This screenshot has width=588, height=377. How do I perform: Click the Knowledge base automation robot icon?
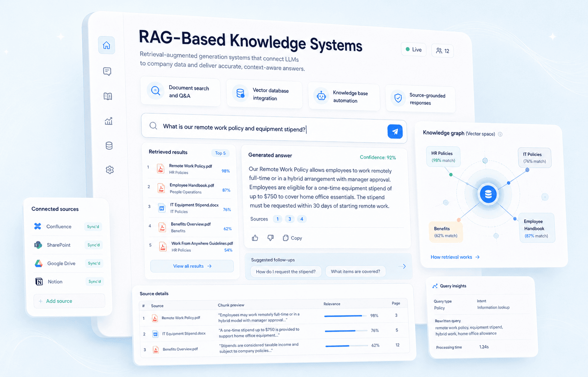[x=321, y=96]
